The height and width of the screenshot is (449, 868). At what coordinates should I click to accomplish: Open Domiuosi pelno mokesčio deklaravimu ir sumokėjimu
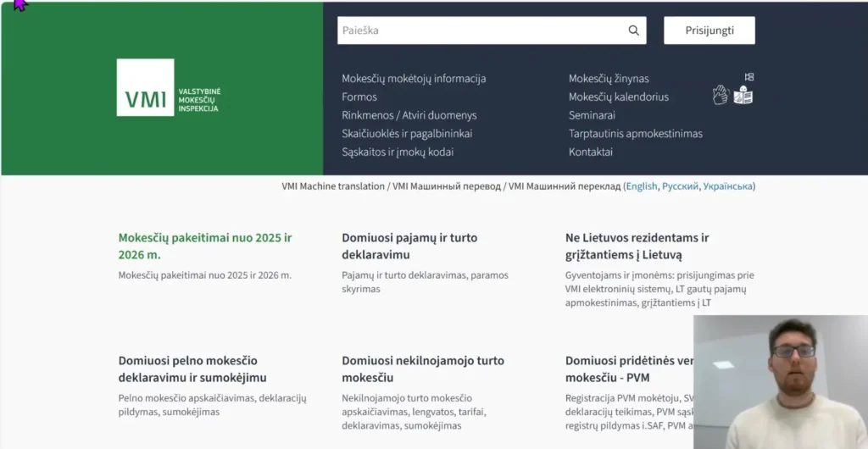[x=192, y=369]
